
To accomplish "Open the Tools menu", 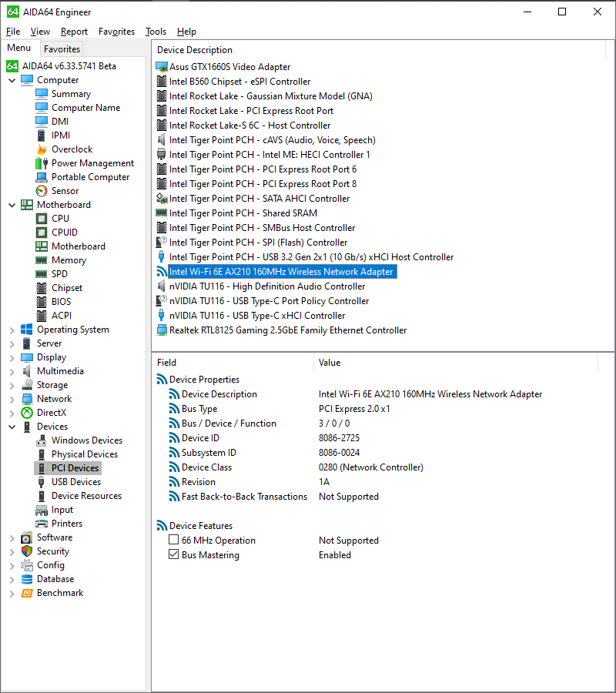I will tap(156, 32).
